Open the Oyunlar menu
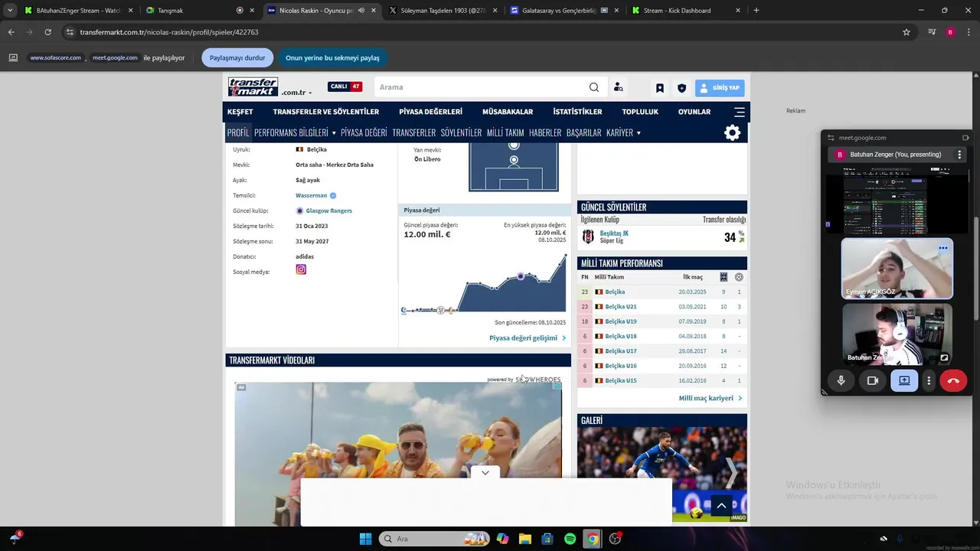This screenshot has height=551, width=980. pos(694,112)
